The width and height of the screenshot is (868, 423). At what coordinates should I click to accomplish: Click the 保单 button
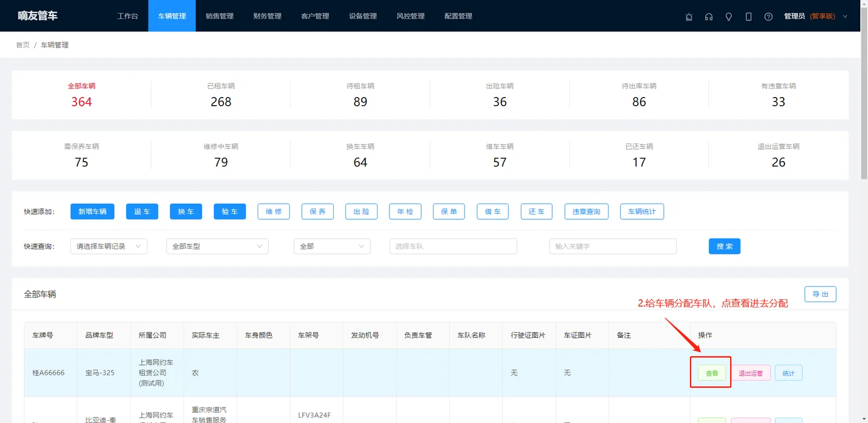pyautogui.click(x=449, y=211)
